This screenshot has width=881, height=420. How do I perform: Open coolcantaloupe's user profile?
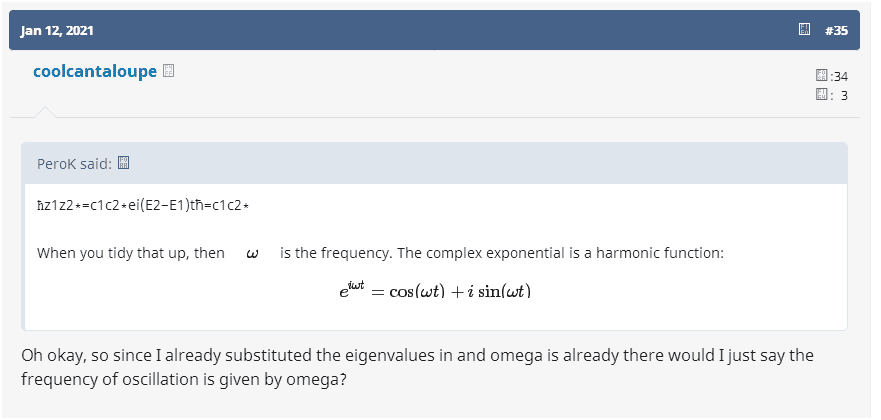95,71
